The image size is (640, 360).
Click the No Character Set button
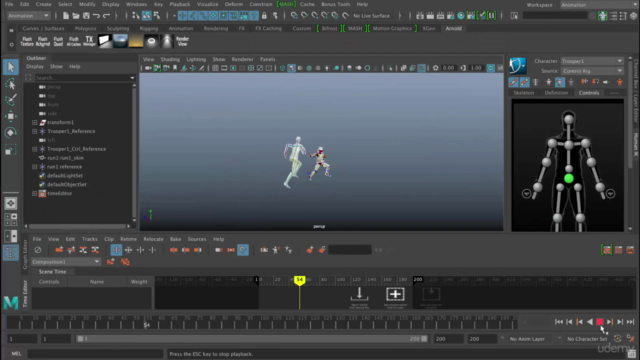(587, 339)
